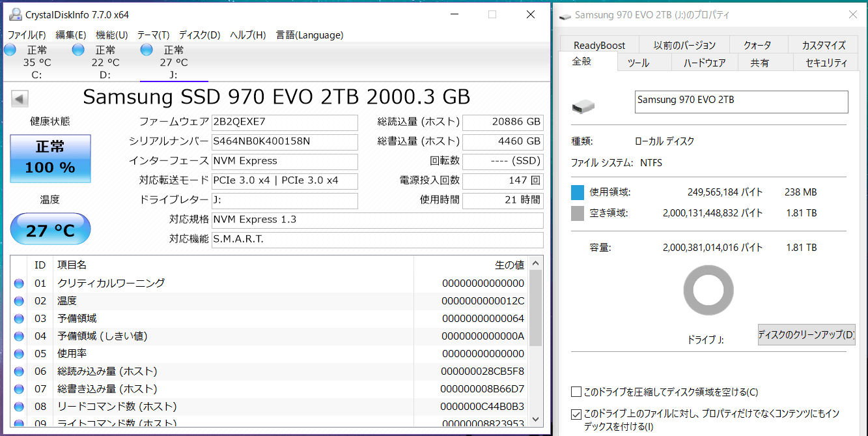
Task: Click the drive icon beside name field
Action: [x=583, y=106]
